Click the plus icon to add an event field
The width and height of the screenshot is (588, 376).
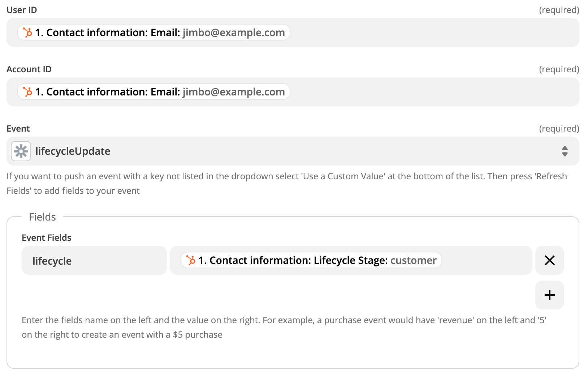coord(549,295)
